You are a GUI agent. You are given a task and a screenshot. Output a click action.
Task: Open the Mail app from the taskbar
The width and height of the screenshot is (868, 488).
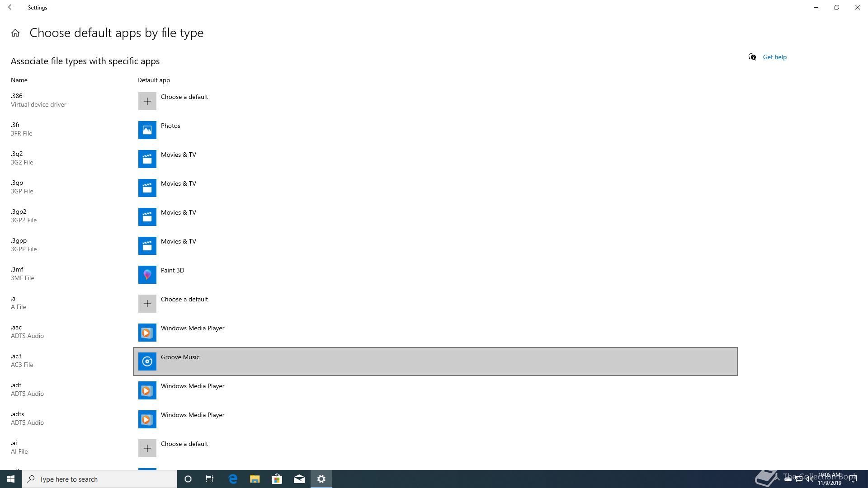[299, 479]
